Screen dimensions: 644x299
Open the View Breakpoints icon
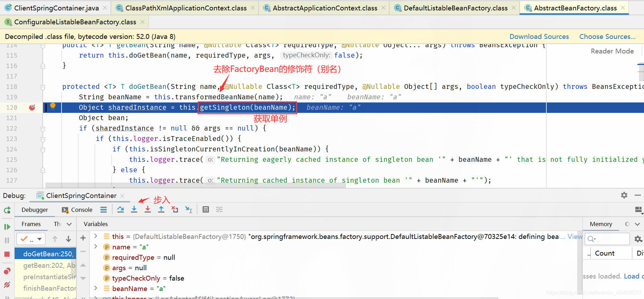7,271
